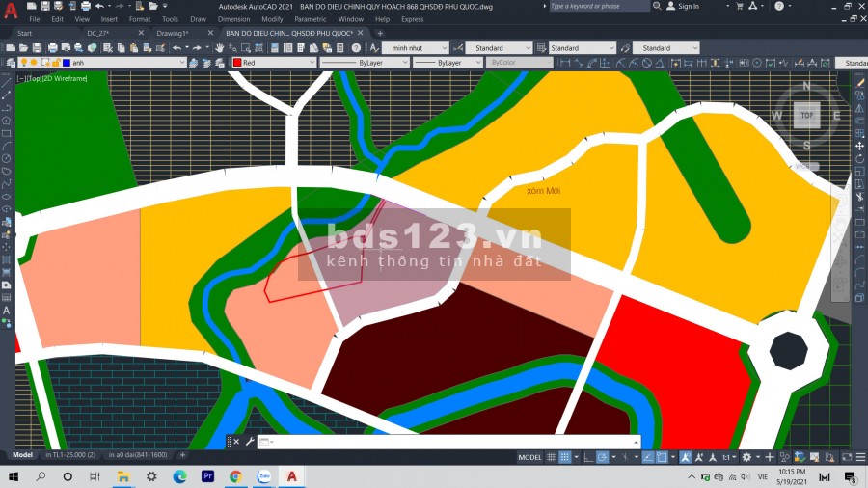Toggle Ortho Mode in status bar
The image size is (868, 488).
588,457
